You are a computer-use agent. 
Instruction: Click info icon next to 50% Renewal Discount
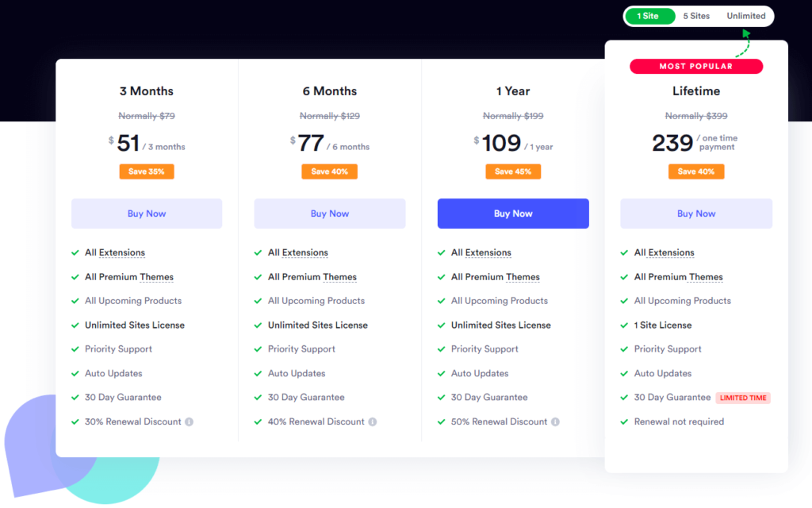pos(555,421)
